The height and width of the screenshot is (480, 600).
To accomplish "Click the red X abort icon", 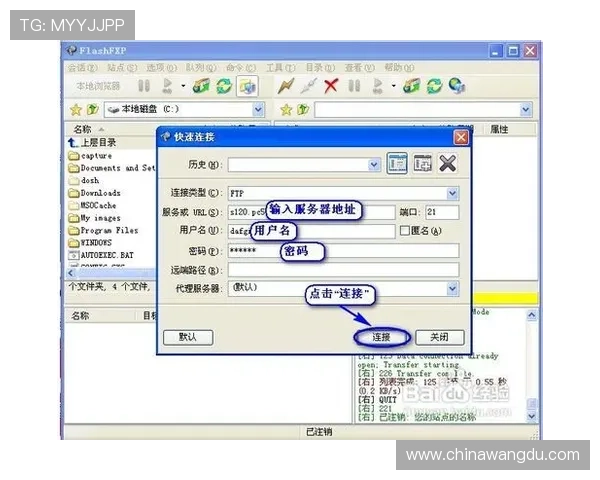I will (x=331, y=86).
